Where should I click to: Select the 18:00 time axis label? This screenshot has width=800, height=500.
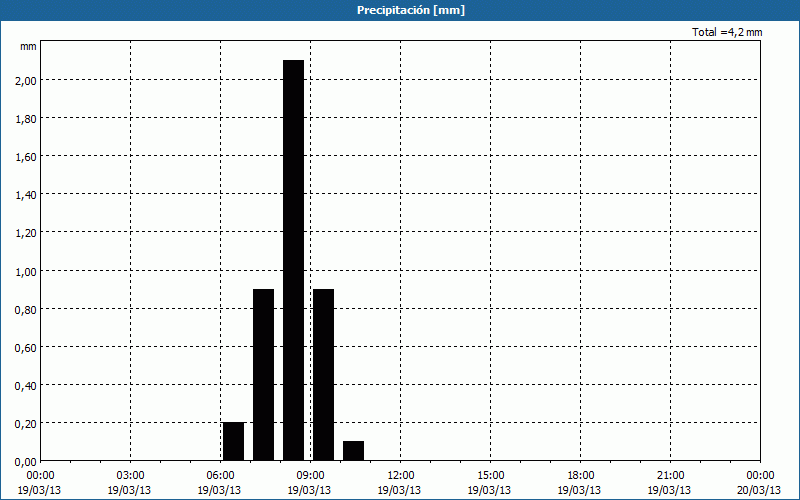pyautogui.click(x=581, y=476)
